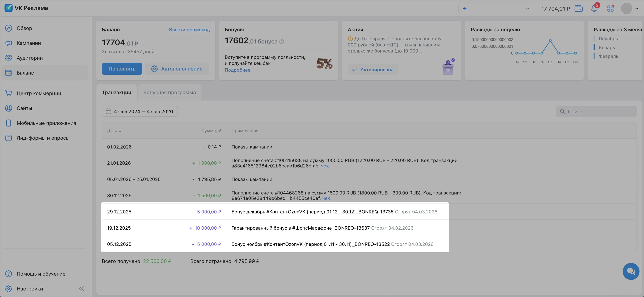Collapse the sidebar with double chevron
Viewport: 644px width, 297px height.
click(81, 288)
